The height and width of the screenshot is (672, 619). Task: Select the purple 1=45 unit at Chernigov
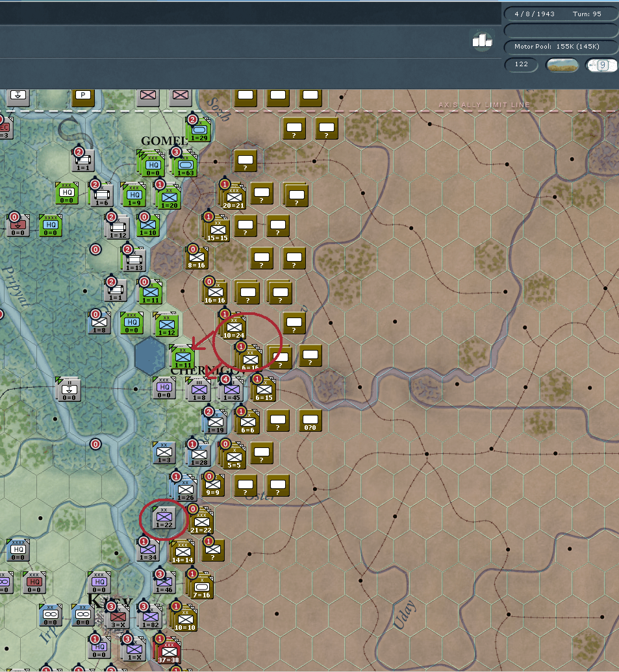pos(231,390)
